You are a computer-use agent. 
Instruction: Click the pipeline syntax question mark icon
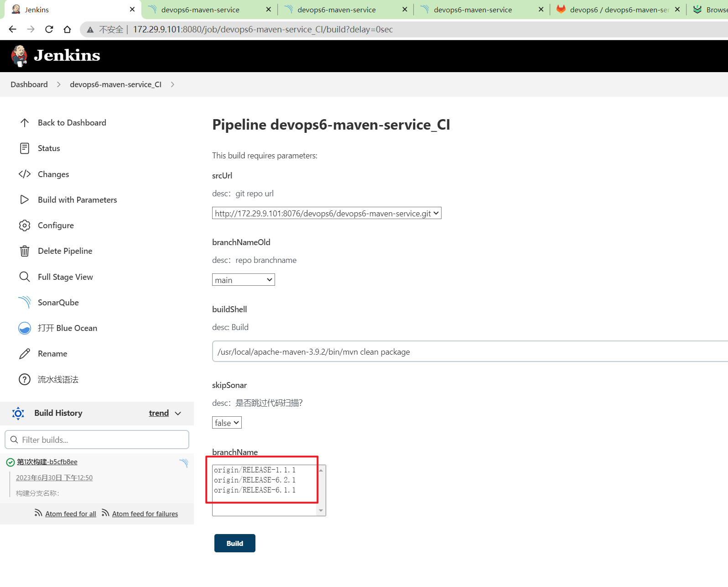(25, 379)
